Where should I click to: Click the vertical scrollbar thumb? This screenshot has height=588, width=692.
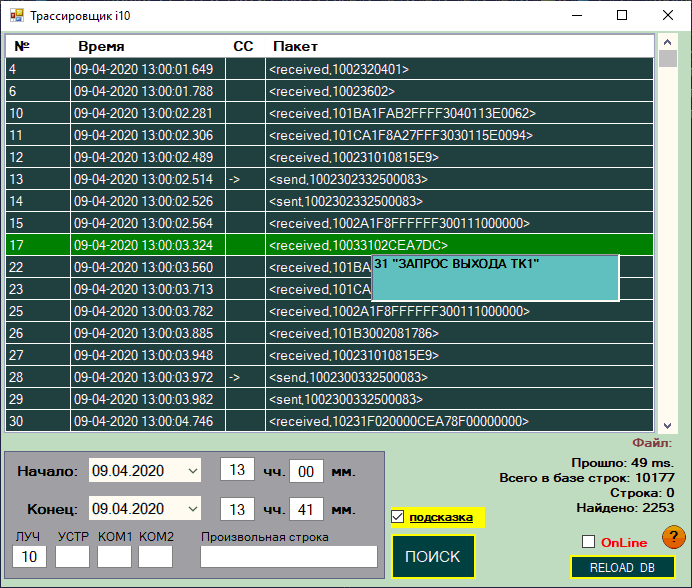click(x=667, y=58)
